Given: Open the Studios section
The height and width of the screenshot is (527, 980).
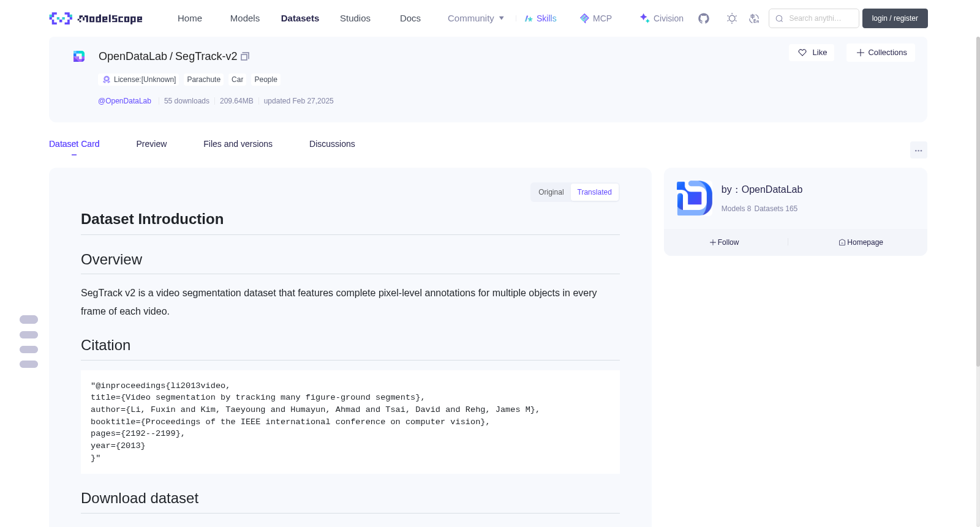Looking at the screenshot, I should [355, 18].
